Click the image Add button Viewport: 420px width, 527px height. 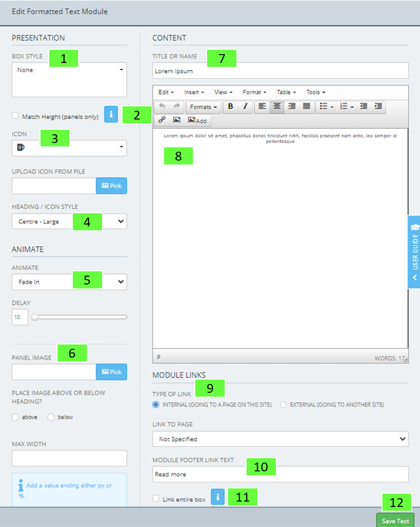[x=197, y=120]
